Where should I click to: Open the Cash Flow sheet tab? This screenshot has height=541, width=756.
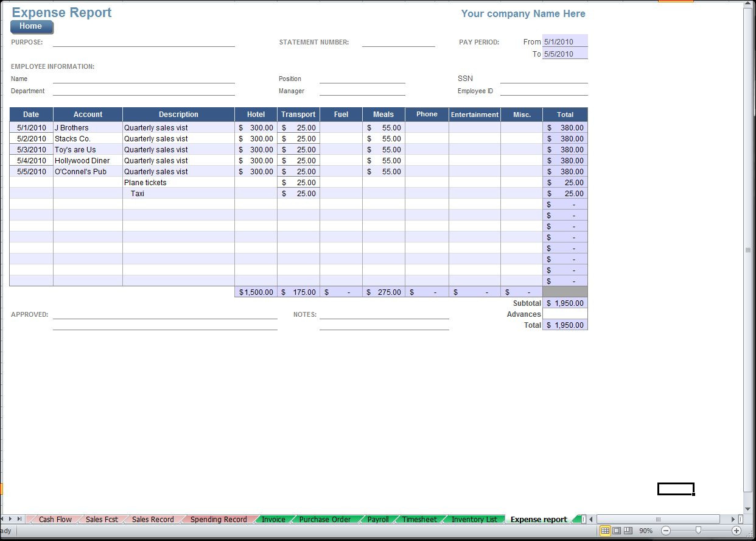[x=55, y=520]
